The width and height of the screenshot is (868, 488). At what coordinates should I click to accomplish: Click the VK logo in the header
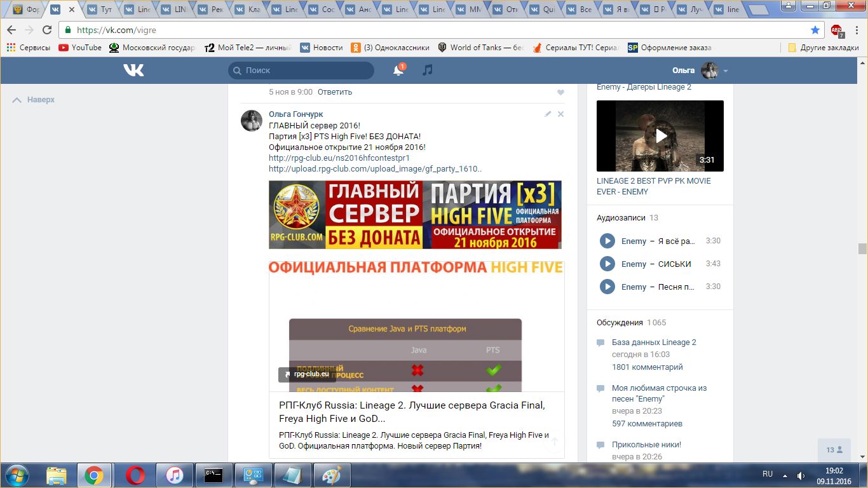tap(133, 71)
